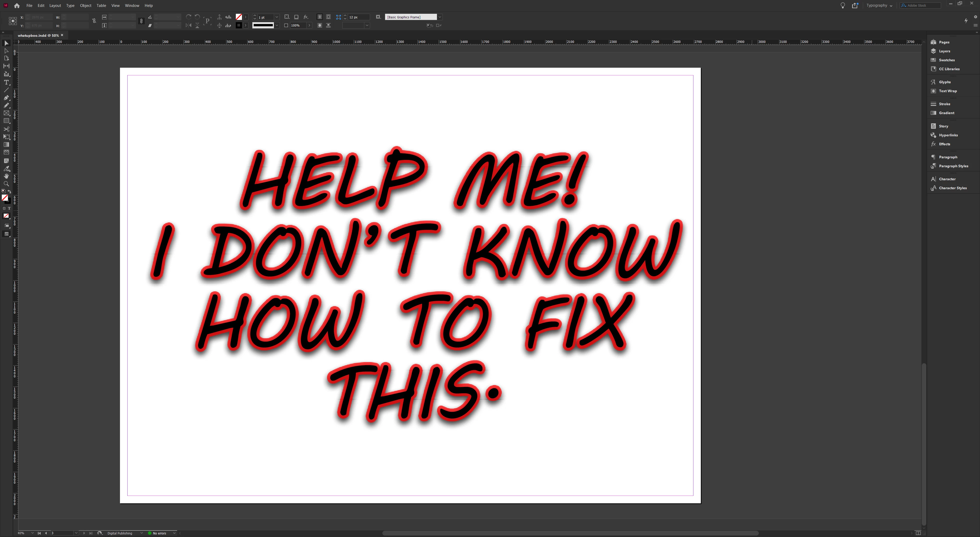Image resolution: width=980 pixels, height=537 pixels.
Task: Toggle formatting affects text button
Action: point(9,209)
